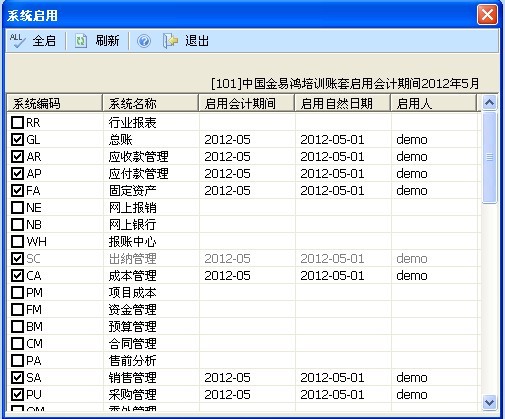Click the 退出 toolbar label

tap(197, 41)
